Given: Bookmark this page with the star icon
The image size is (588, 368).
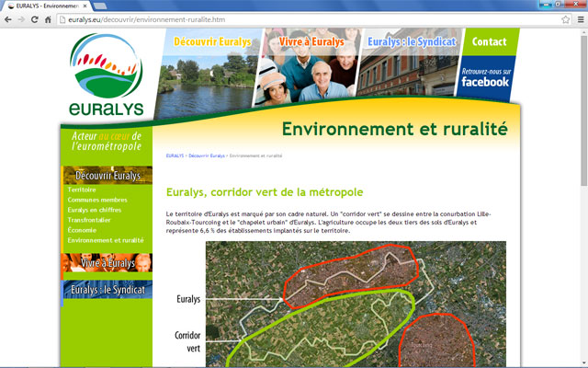Looking at the screenshot, I should click(566, 19).
